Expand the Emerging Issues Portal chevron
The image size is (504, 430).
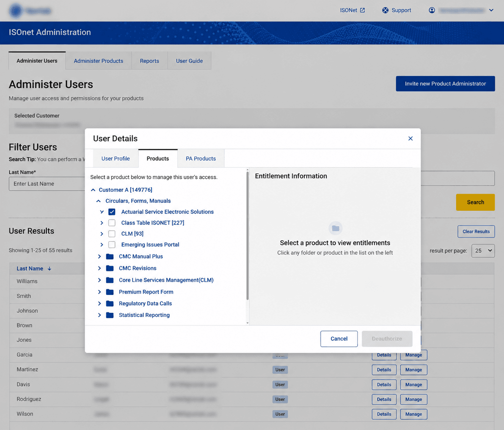tap(102, 244)
